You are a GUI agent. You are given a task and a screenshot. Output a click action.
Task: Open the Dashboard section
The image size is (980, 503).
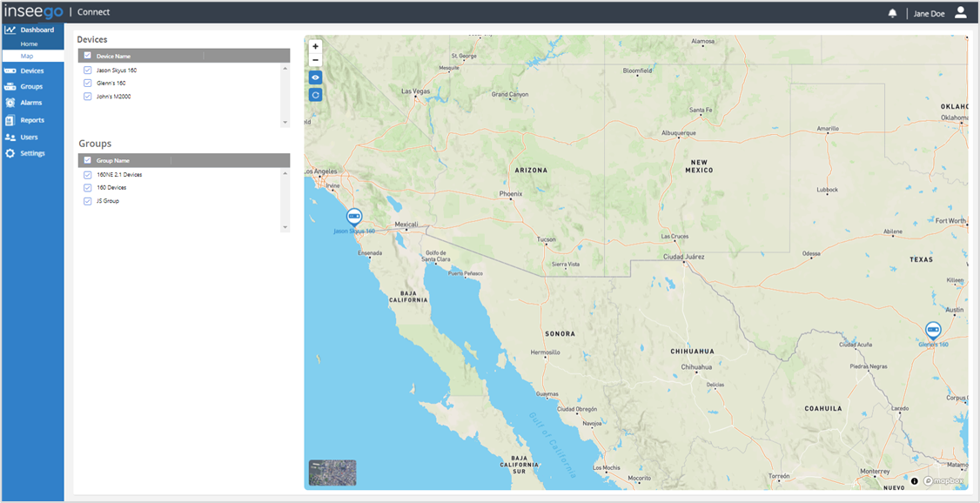click(x=32, y=30)
